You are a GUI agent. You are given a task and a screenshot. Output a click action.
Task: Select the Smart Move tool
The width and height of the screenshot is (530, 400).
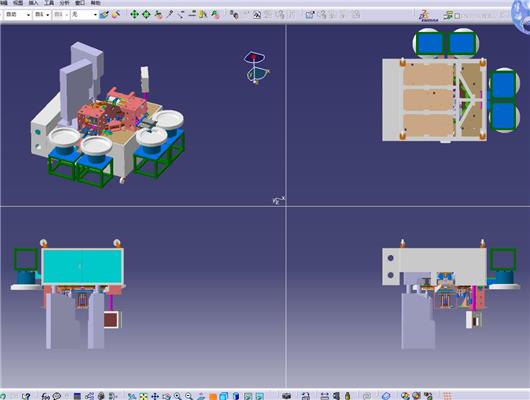coord(158,14)
